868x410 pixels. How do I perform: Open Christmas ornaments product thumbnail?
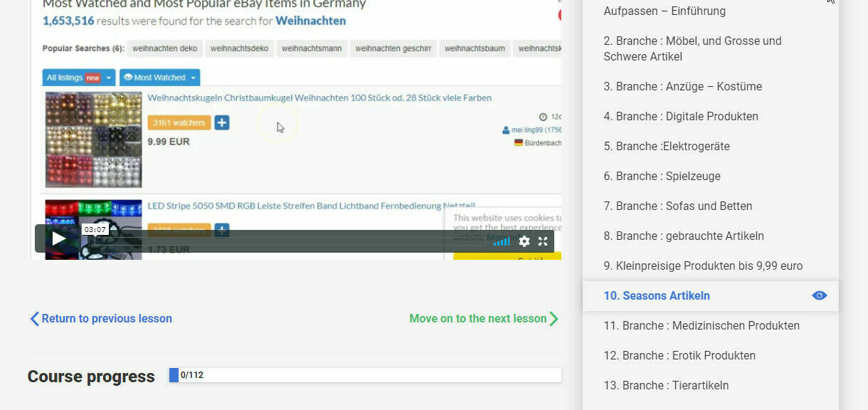[93, 140]
